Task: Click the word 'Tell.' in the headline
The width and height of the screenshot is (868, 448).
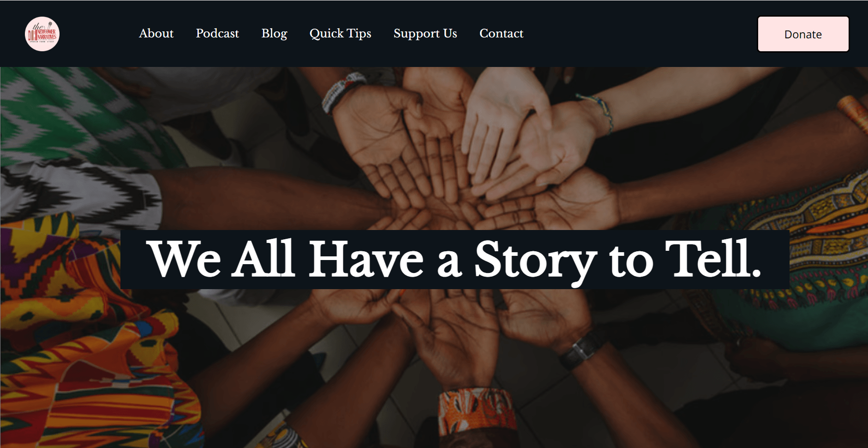Action: (x=712, y=259)
